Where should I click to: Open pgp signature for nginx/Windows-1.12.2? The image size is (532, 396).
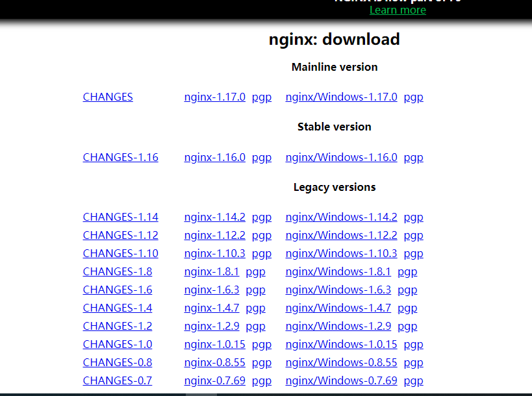click(x=414, y=236)
